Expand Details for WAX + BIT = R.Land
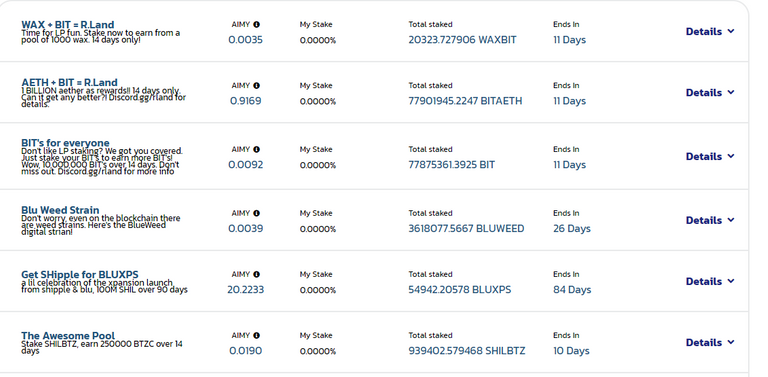Viewport: 768px width, 377px height. coord(710,31)
